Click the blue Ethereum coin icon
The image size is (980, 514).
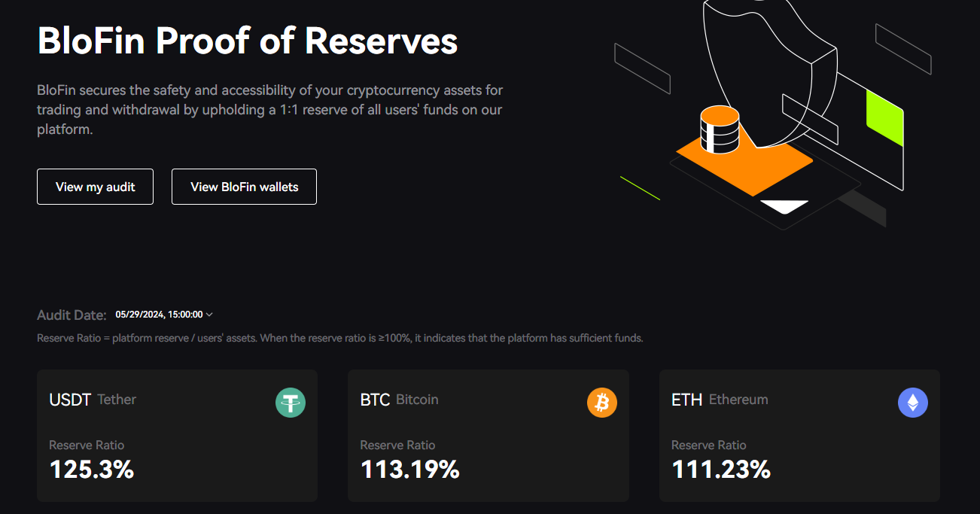point(913,403)
